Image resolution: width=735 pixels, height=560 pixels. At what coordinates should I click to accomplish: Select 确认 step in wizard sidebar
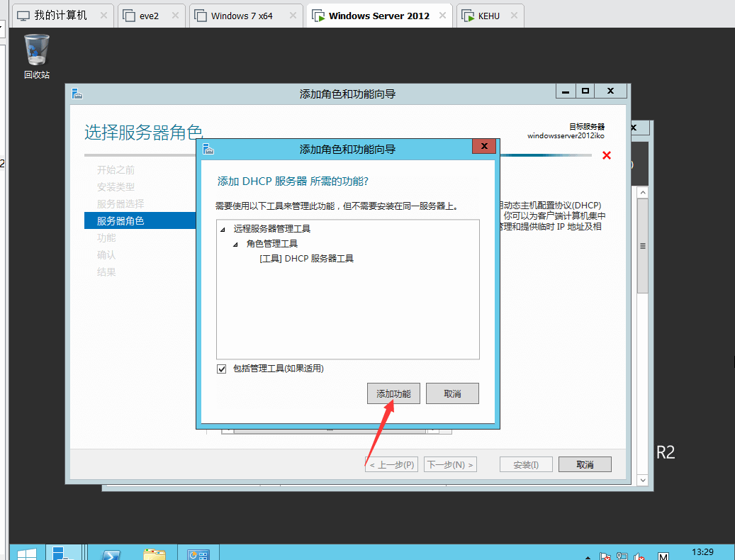tap(106, 255)
